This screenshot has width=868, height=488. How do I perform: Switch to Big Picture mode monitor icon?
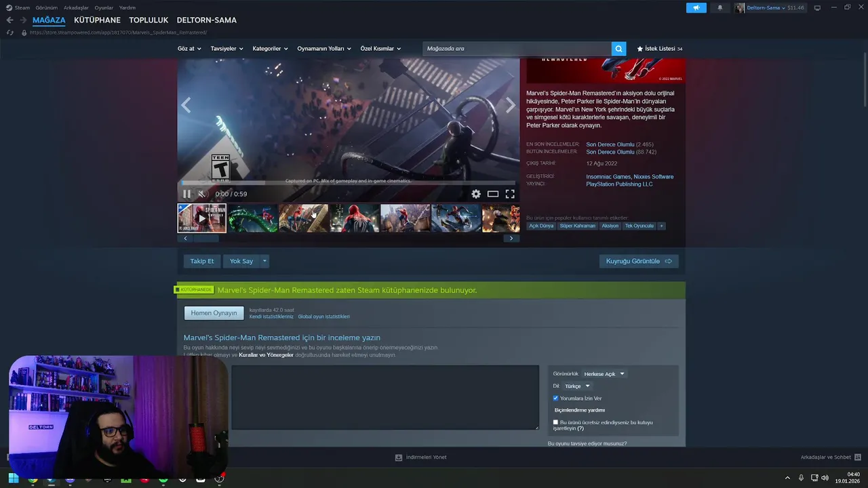pyautogui.click(x=817, y=7)
